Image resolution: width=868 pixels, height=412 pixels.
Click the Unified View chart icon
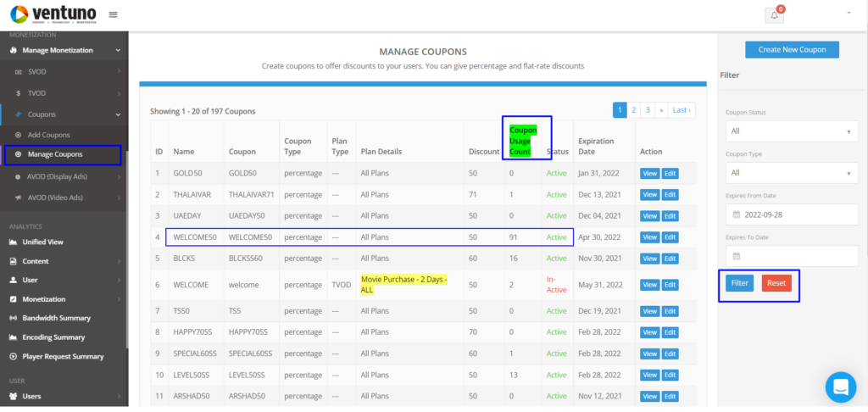[13, 242]
